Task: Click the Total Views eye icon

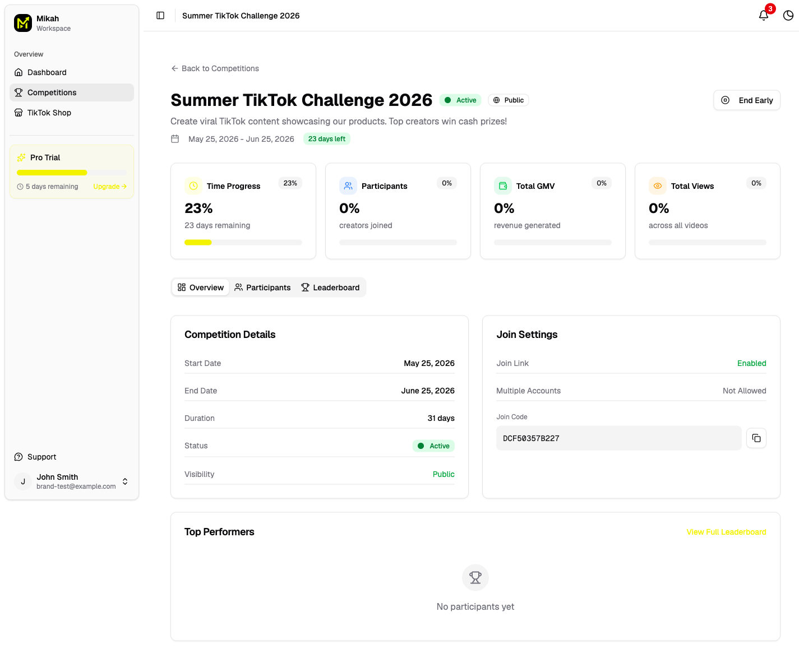Action: (658, 186)
